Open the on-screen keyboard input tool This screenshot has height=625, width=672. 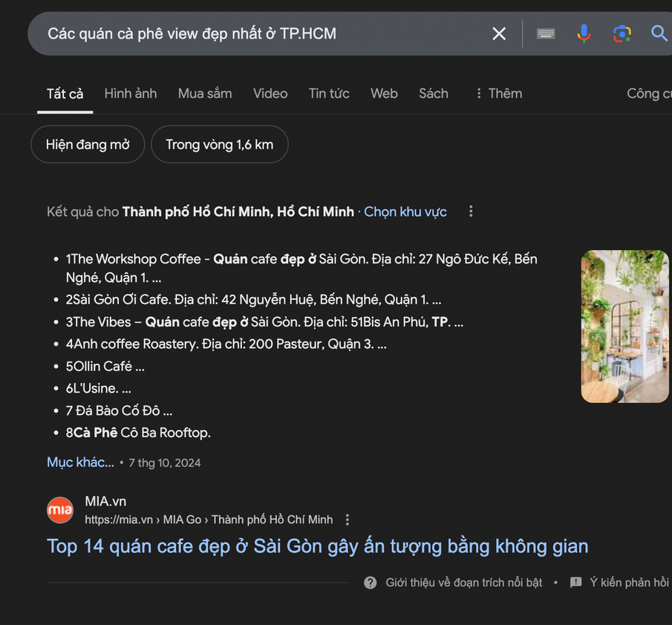(x=546, y=33)
